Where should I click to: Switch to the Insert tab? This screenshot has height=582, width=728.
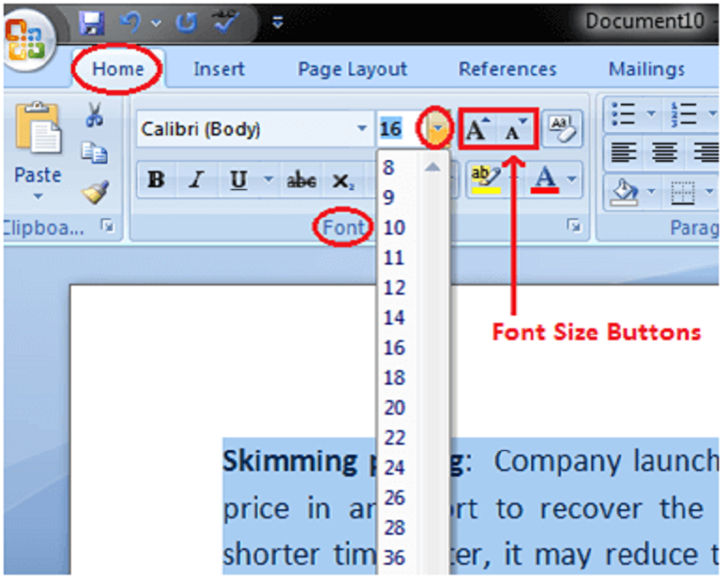tap(218, 69)
